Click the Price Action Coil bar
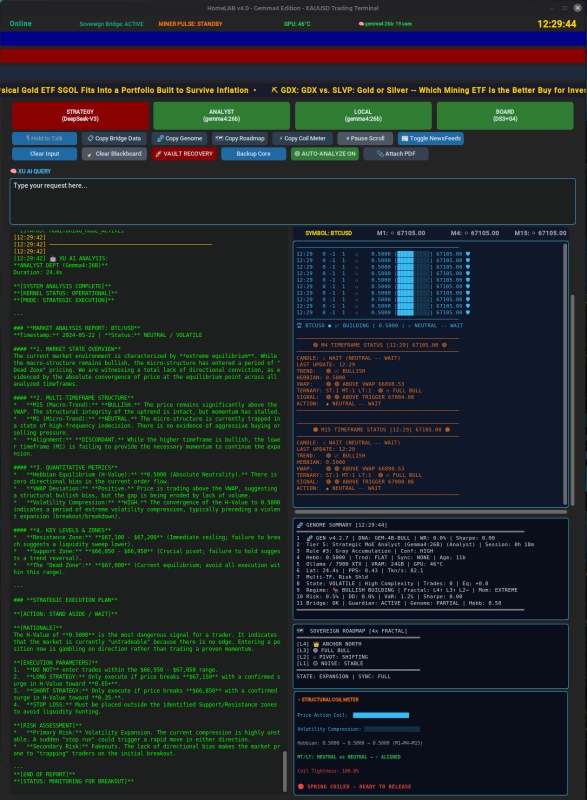The height and width of the screenshot is (800, 587). click(x=381, y=715)
